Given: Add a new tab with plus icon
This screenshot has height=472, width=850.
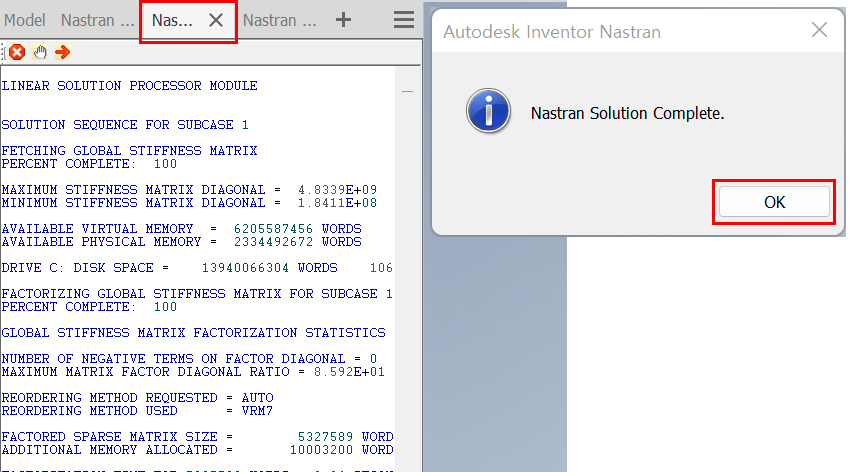Looking at the screenshot, I should click(343, 20).
